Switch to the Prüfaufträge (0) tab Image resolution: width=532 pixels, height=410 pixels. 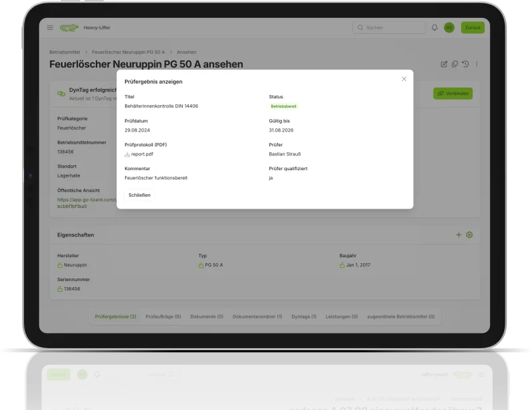tap(163, 317)
